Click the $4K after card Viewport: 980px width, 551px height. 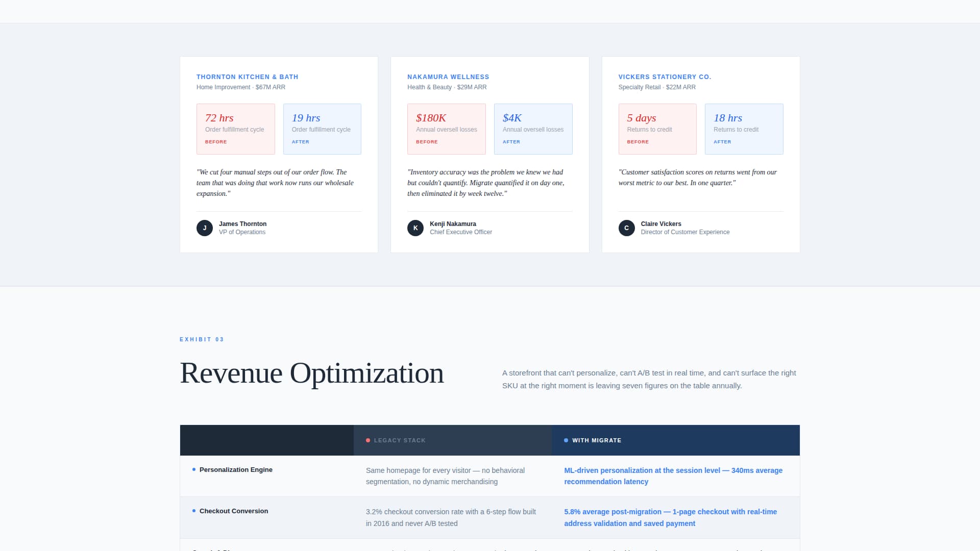point(533,129)
